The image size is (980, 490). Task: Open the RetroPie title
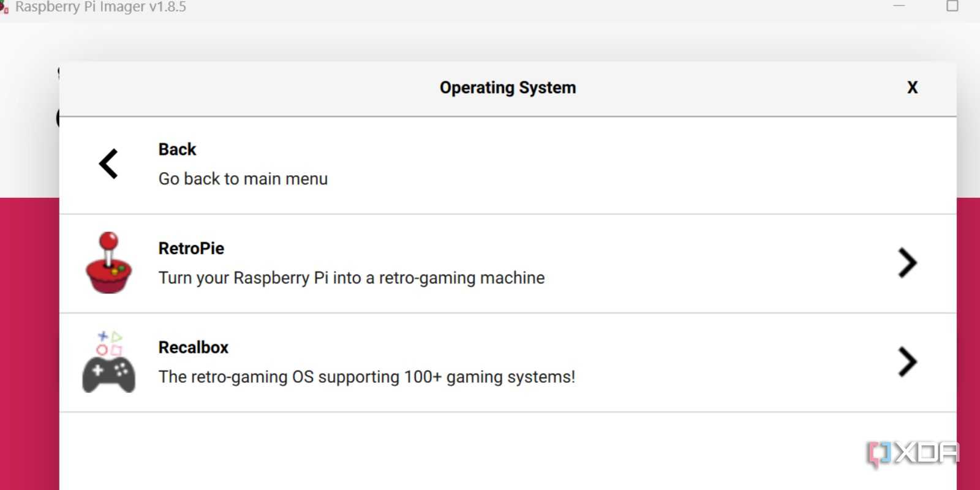191,249
